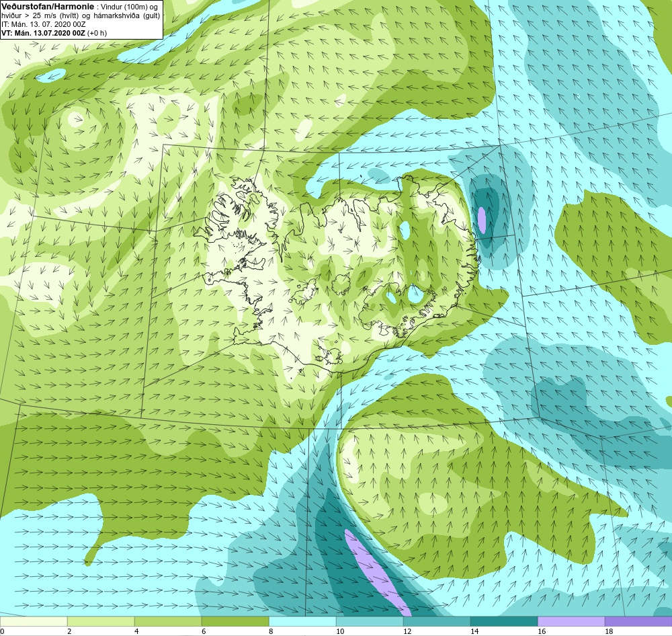Click the 6–8 m/s olive green legend swatch
This screenshot has height=636, width=672.
235,621
